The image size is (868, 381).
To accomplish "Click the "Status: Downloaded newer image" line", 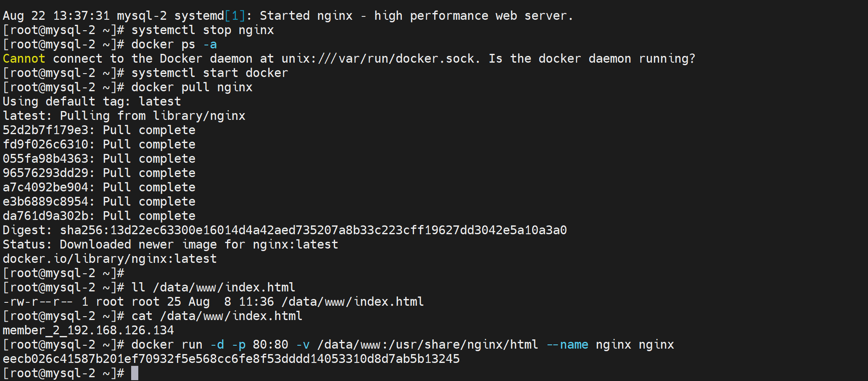I will click(170, 244).
